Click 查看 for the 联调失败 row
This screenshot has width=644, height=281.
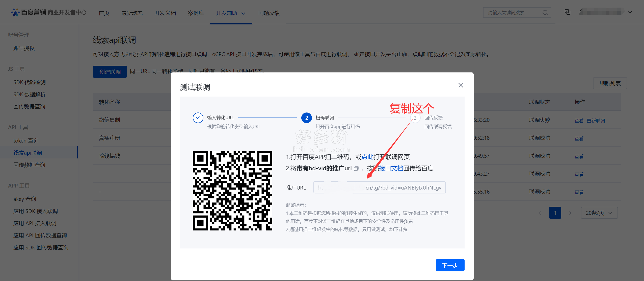(x=579, y=121)
